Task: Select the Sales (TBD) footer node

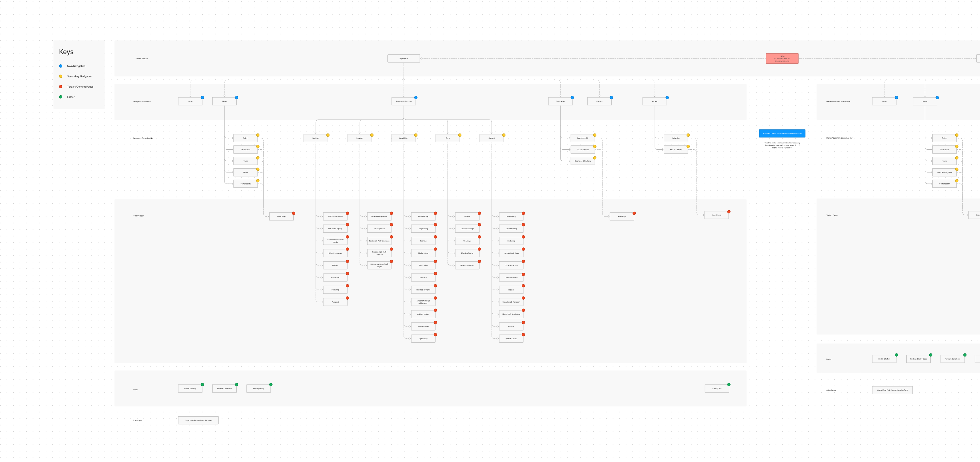Action: coord(716,389)
